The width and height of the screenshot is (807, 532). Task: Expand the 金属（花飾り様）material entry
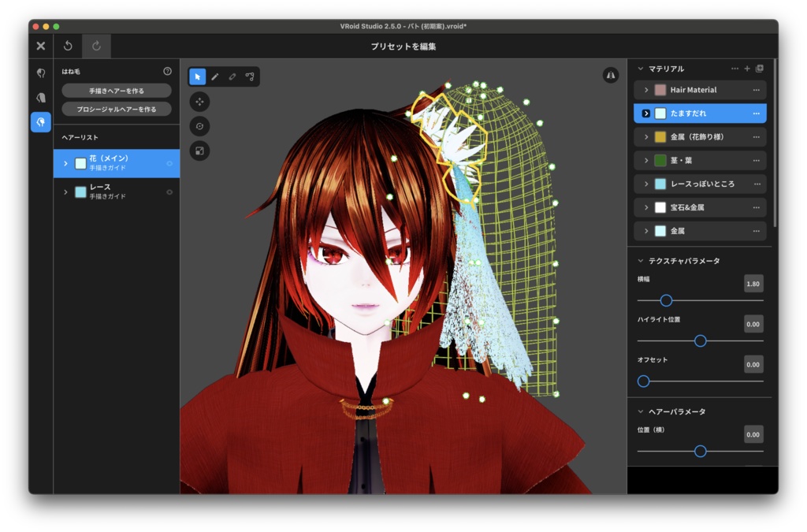[647, 136]
